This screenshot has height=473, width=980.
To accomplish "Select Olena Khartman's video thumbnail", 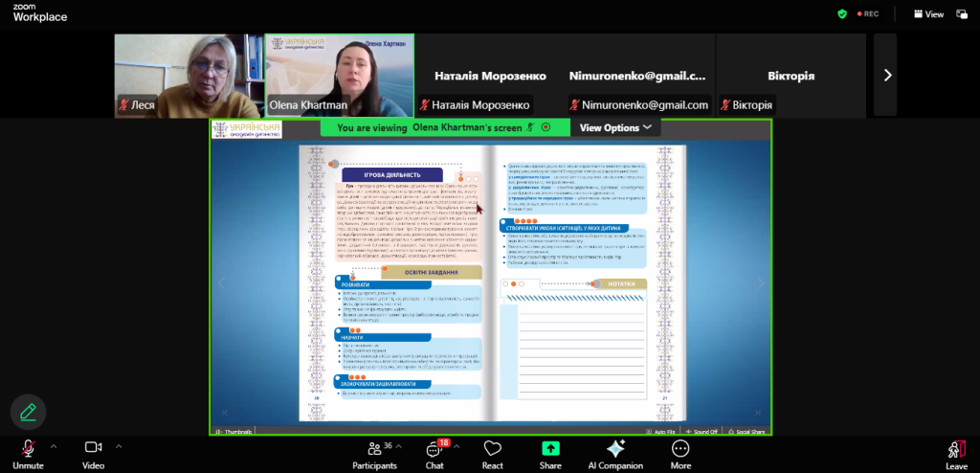I will [340, 77].
